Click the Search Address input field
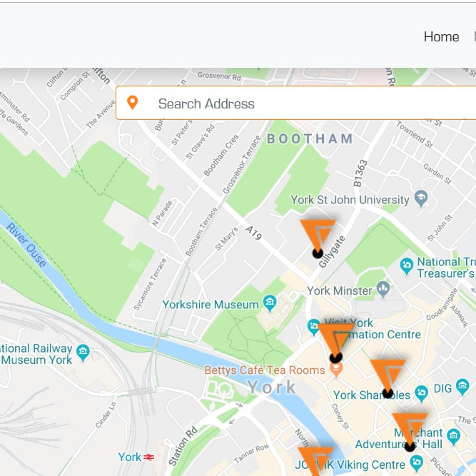Screen dimensions: 476x476 coord(296,103)
